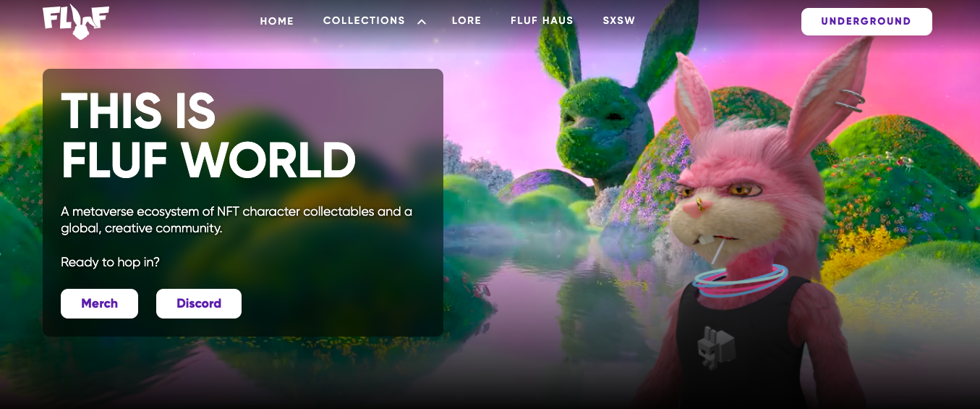Click the UNDERGROUND button

coord(866,22)
